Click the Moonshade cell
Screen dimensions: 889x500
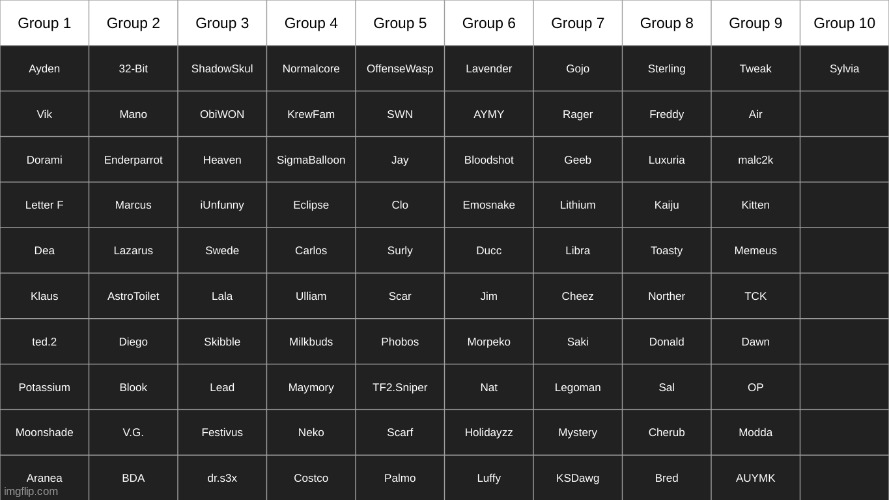tap(44, 433)
